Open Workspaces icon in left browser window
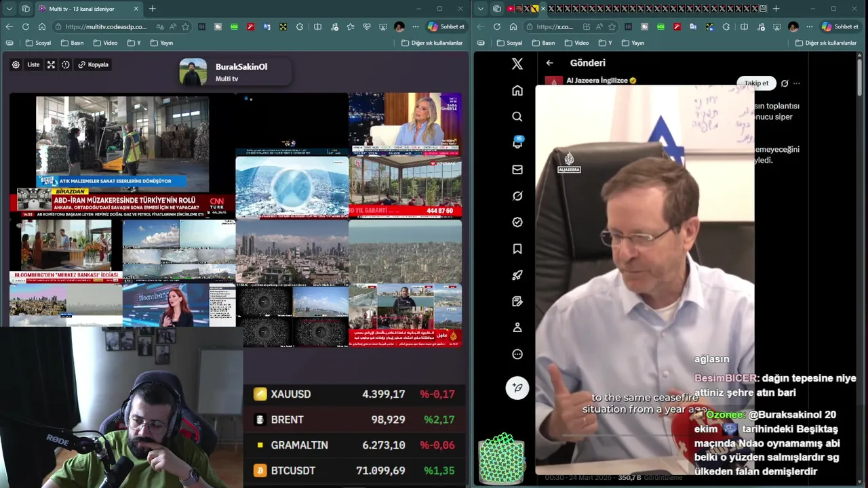868x488 pixels. pyautogui.click(x=26, y=9)
